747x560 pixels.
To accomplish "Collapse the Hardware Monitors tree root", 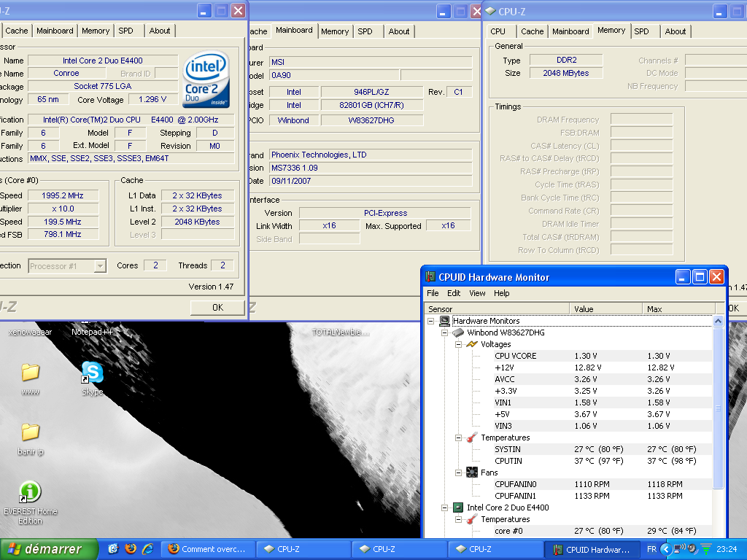I will click(x=430, y=321).
